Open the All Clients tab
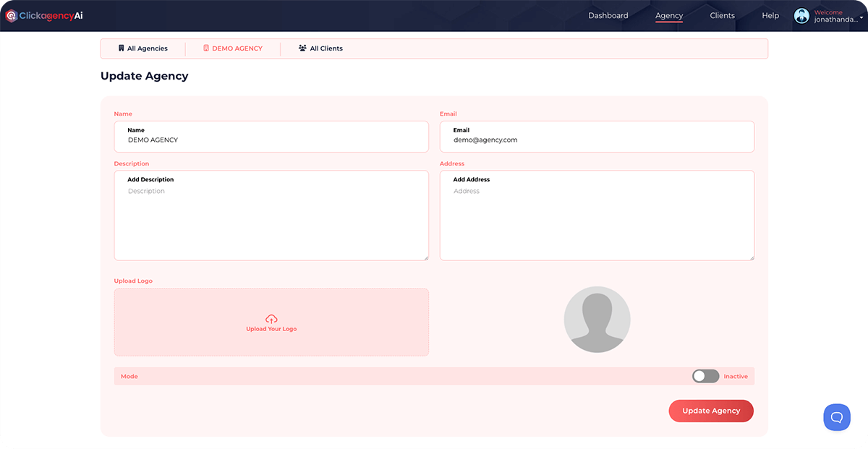868x449 pixels. coord(320,48)
